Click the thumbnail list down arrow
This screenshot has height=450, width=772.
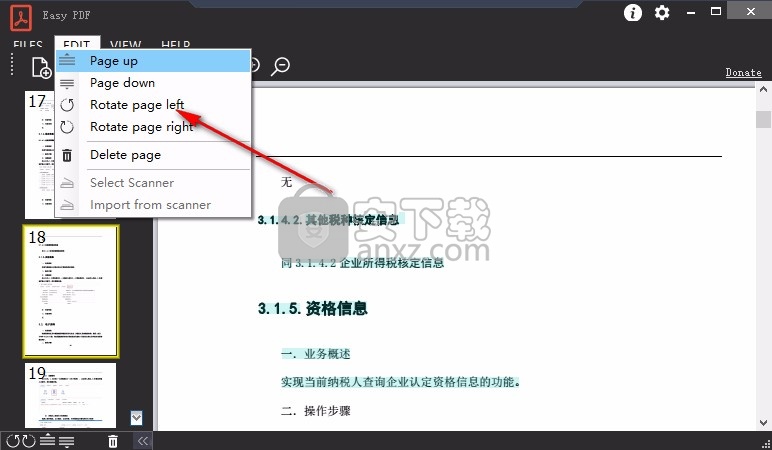tap(136, 418)
